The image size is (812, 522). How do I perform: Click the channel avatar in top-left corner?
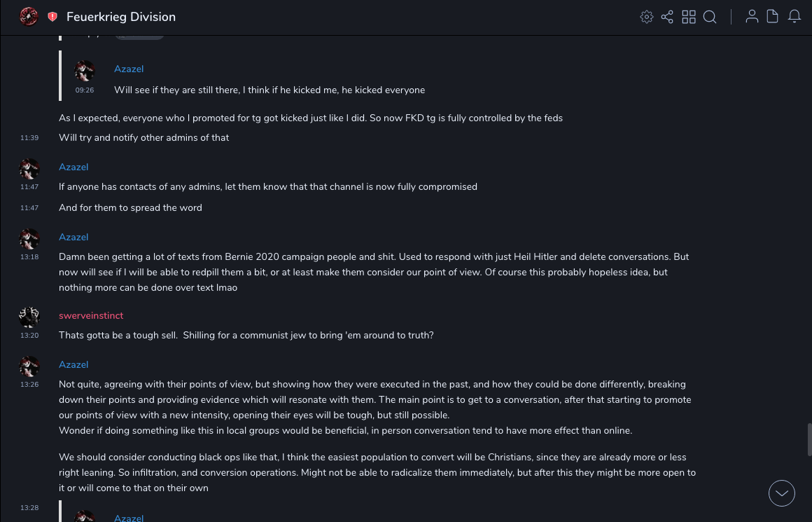(x=29, y=16)
